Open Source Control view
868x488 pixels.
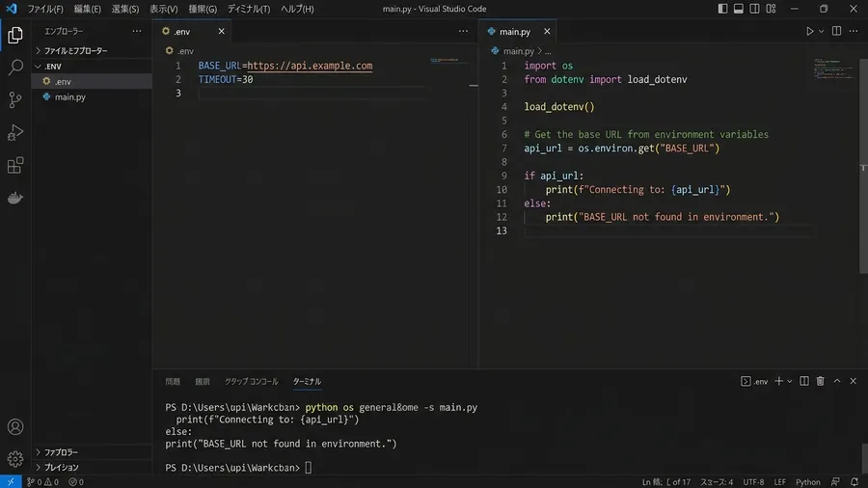click(14, 100)
